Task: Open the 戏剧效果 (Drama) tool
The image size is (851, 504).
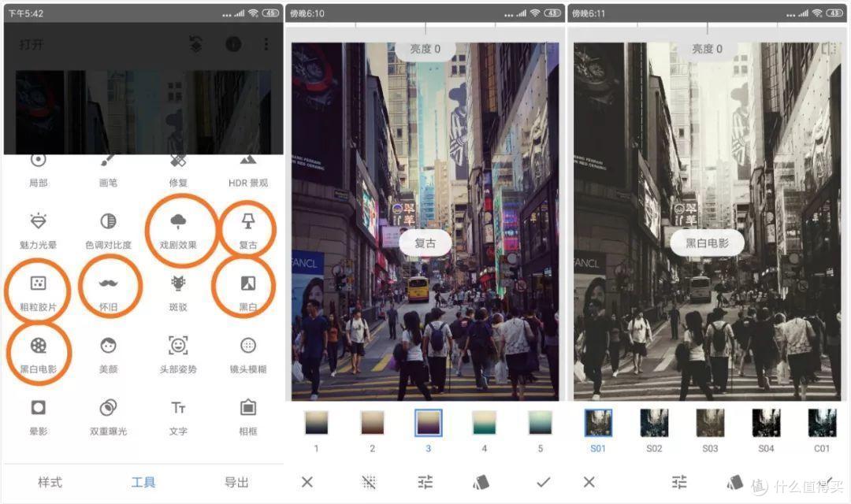Action: 178,224
